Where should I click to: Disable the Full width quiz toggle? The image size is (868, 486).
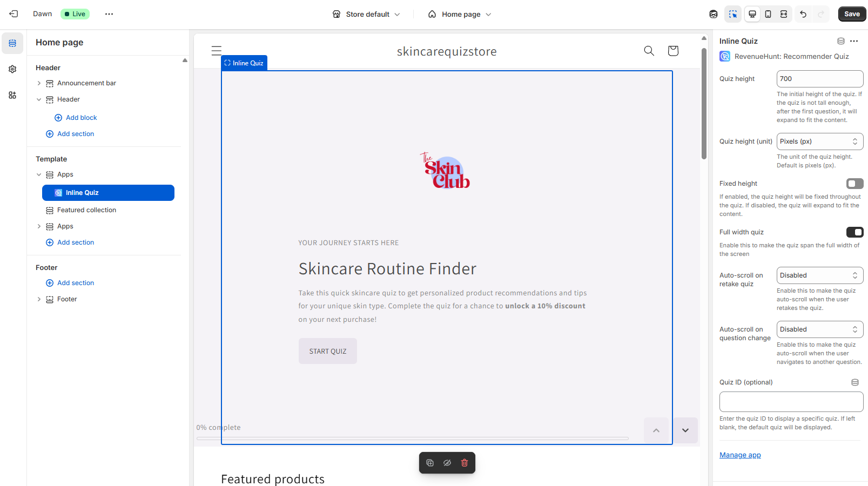pyautogui.click(x=854, y=232)
